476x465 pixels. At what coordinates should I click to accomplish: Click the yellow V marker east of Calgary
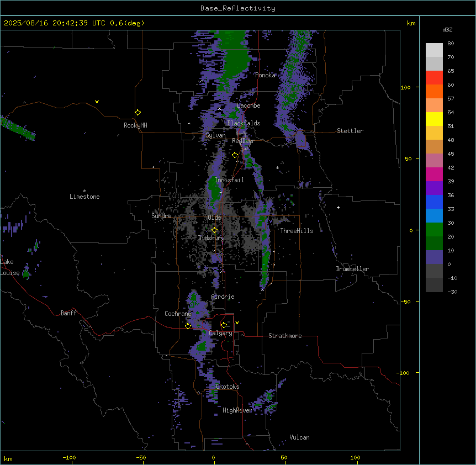coord(237,323)
